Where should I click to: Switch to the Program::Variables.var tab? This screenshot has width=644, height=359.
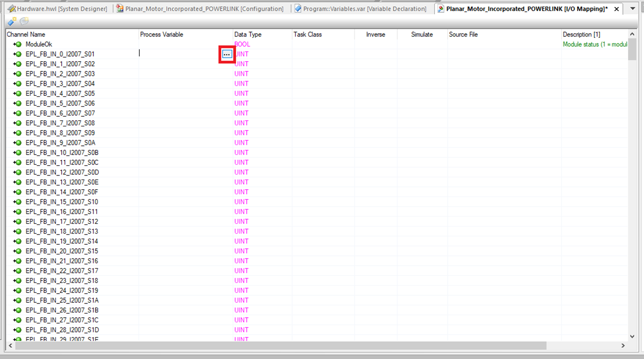(x=364, y=9)
